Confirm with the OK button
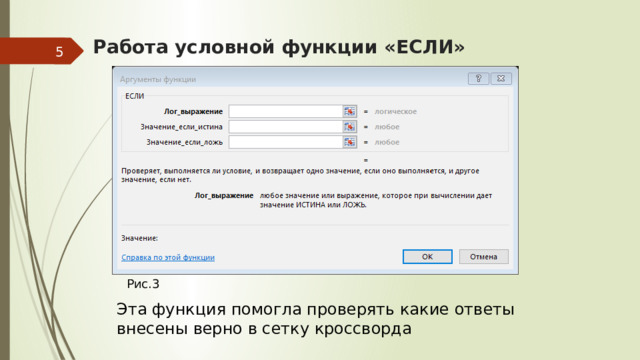640x360 pixels. pos(427,257)
